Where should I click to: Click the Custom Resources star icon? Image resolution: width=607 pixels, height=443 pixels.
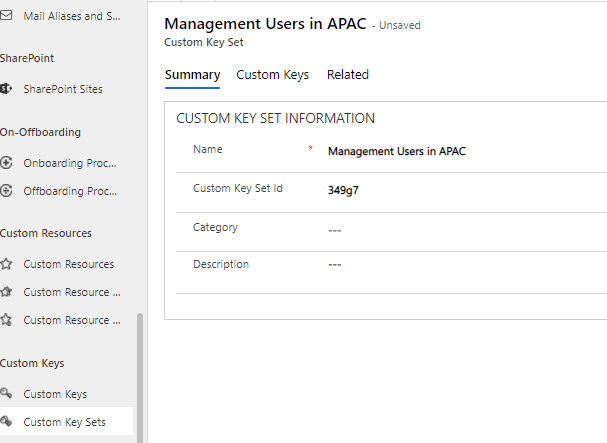coord(7,264)
